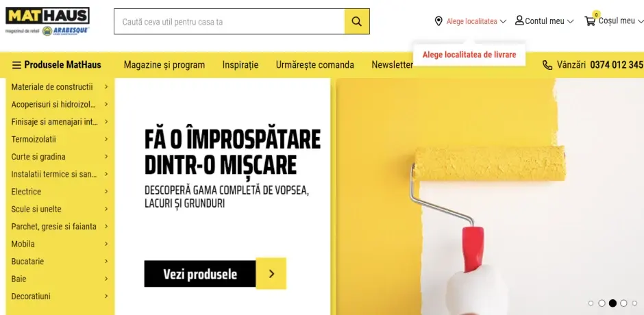
Task: Click the phone icon next to Vânzări
Action: coord(547,65)
